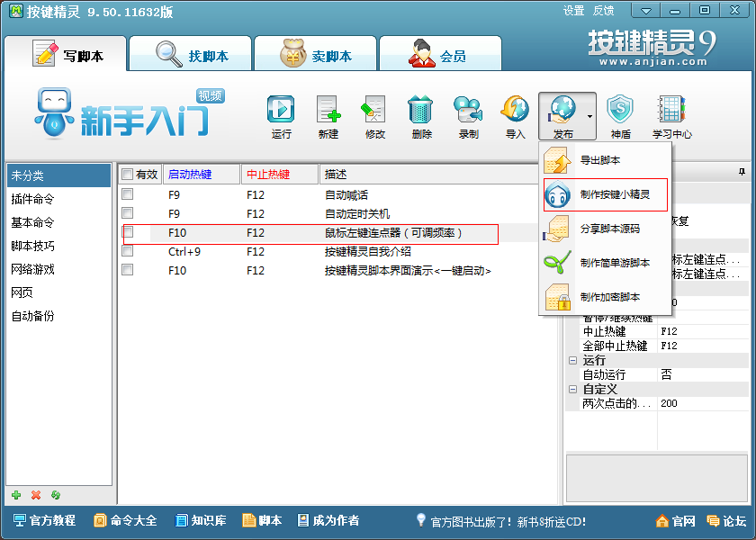Select 制作简单游脚本 menu entry

[605, 263]
